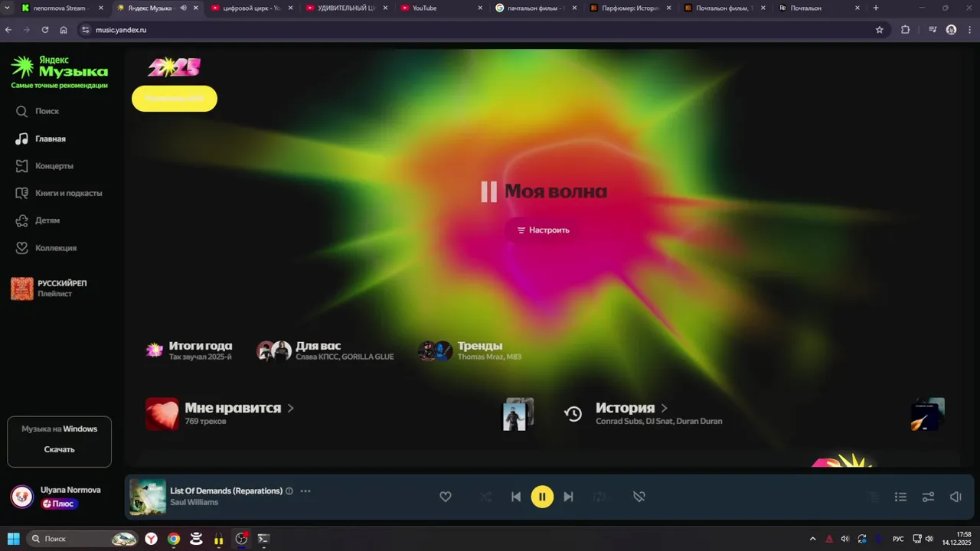Expand Мне нравится chevron
The image size is (980, 551).
[291, 408]
